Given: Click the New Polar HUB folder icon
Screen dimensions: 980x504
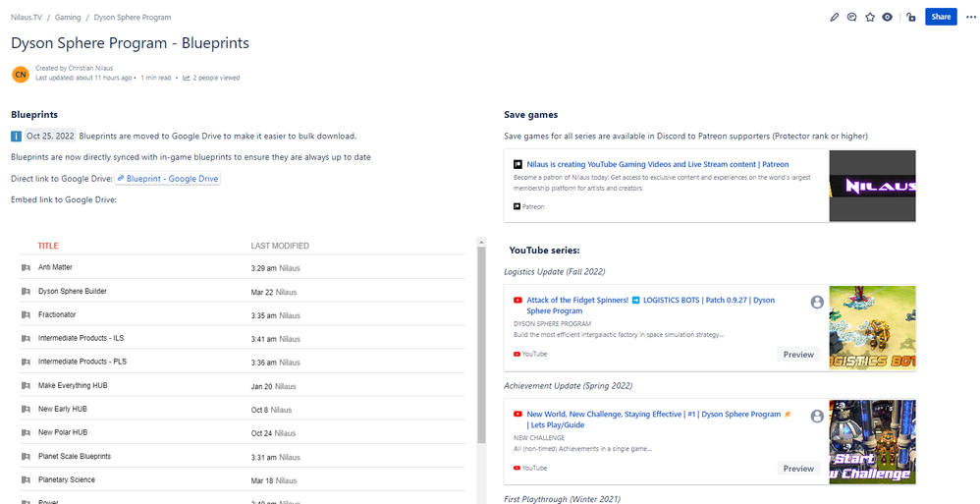Looking at the screenshot, I should 26,432.
